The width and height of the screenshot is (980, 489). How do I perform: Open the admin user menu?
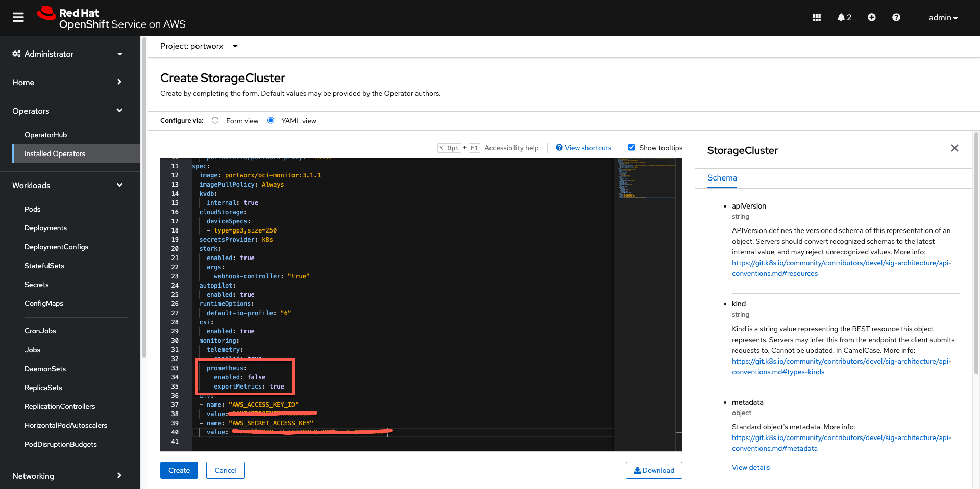click(942, 17)
